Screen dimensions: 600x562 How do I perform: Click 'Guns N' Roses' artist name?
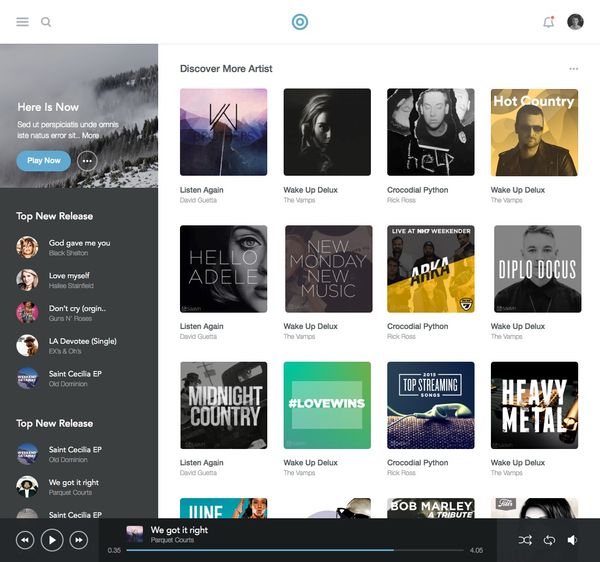click(70, 319)
